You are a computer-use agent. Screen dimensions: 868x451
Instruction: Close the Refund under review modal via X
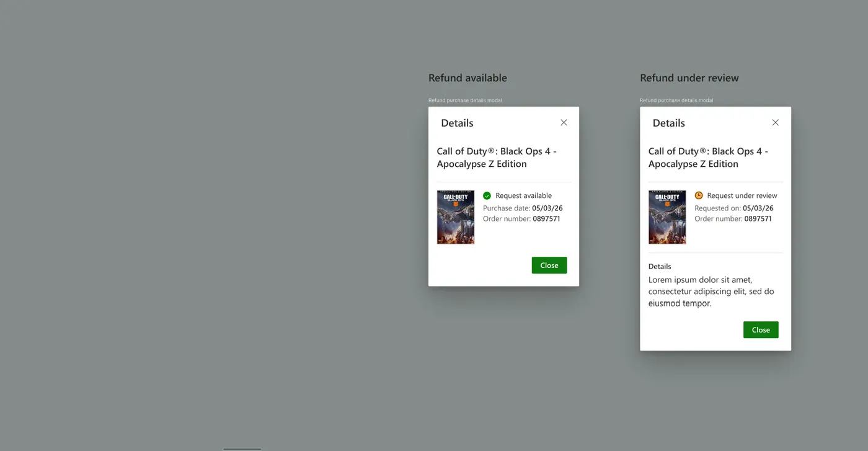coord(775,122)
